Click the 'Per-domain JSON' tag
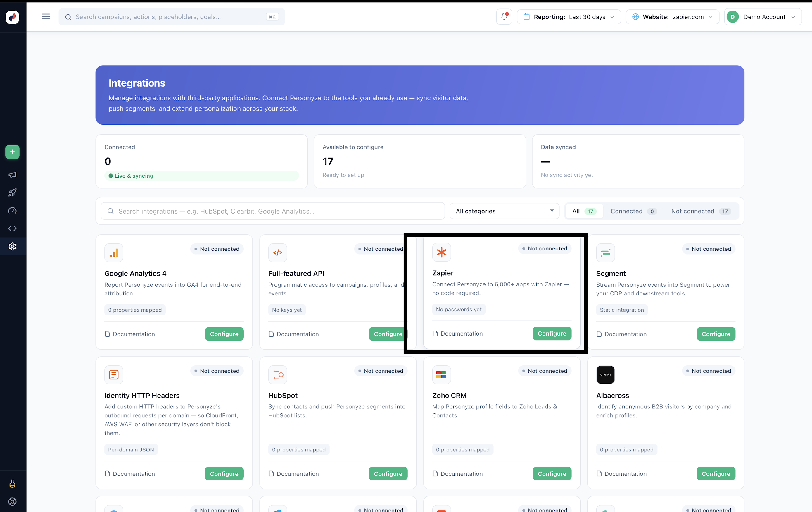812x512 pixels. pyautogui.click(x=131, y=450)
